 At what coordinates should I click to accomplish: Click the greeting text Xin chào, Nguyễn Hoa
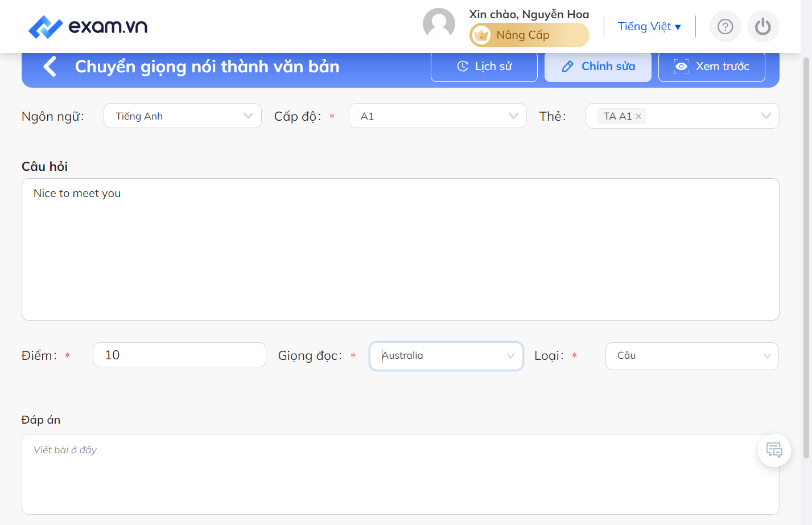click(529, 14)
